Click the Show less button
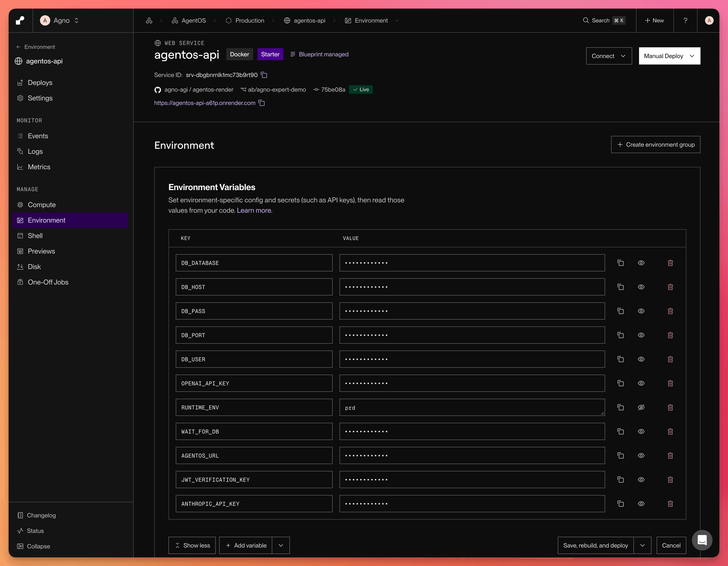This screenshot has width=728, height=566. [192, 545]
